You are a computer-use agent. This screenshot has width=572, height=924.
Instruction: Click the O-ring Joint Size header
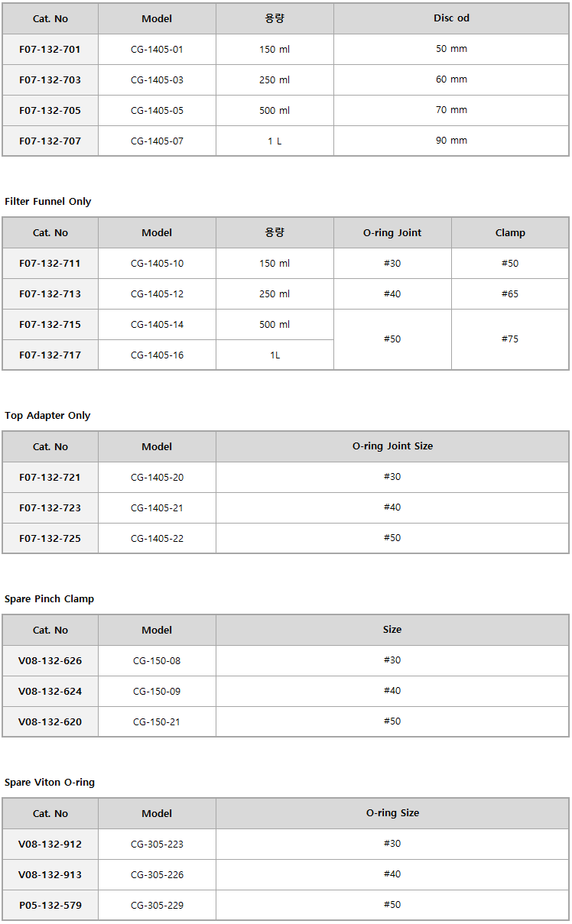pos(392,446)
